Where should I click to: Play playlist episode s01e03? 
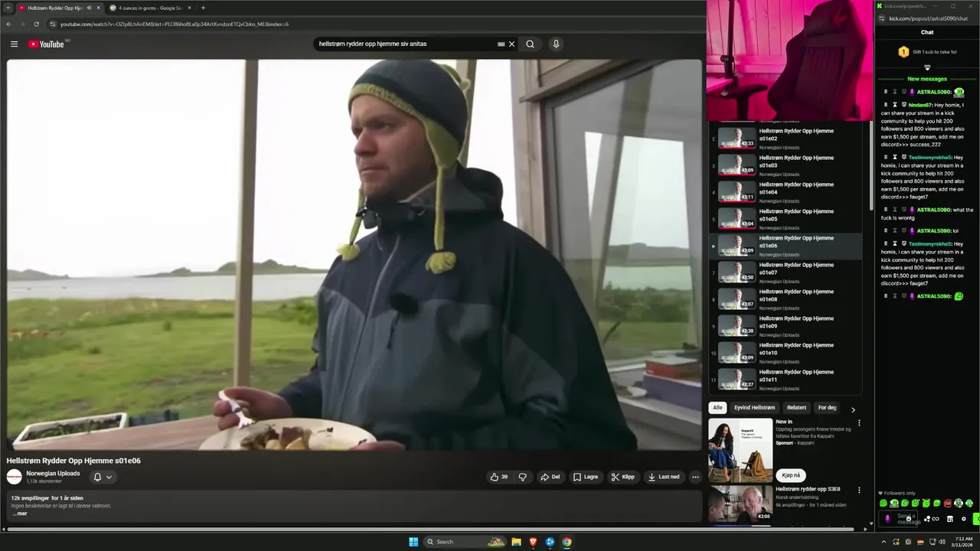[x=786, y=165]
